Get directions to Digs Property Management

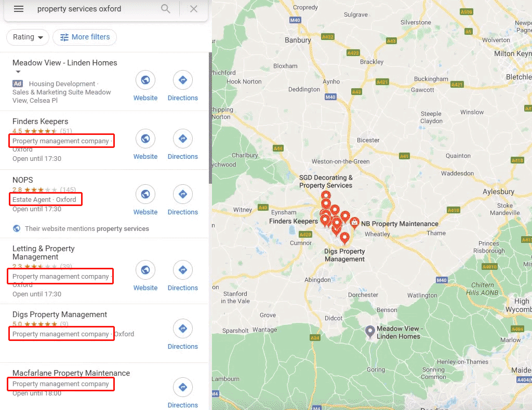[x=182, y=329]
